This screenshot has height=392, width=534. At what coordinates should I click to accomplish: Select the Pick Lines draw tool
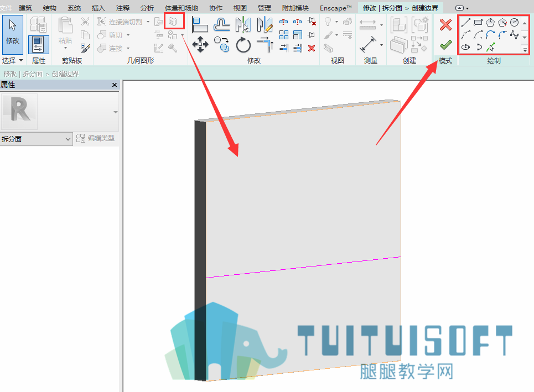[490, 47]
